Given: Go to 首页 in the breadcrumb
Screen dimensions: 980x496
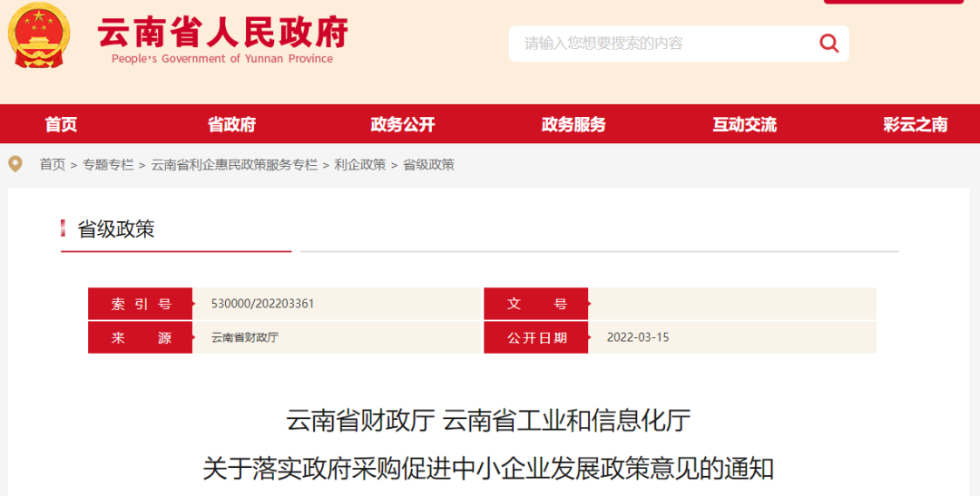Looking at the screenshot, I should tap(53, 164).
